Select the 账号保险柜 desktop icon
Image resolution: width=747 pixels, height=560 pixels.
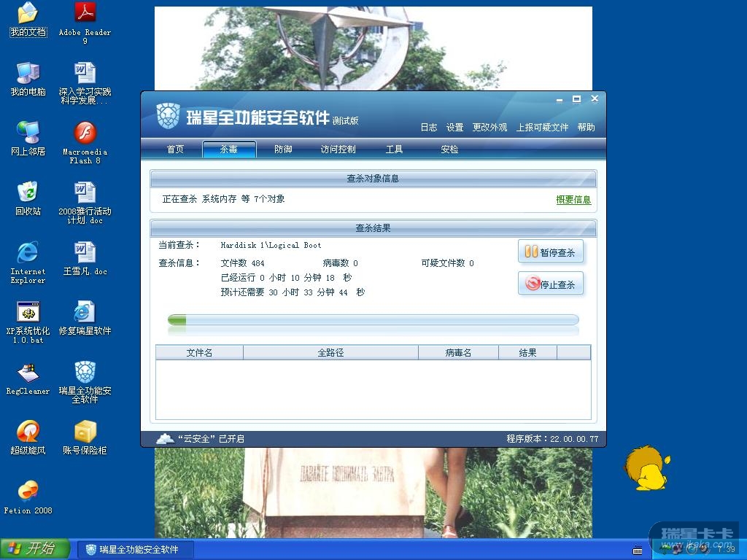(85, 437)
